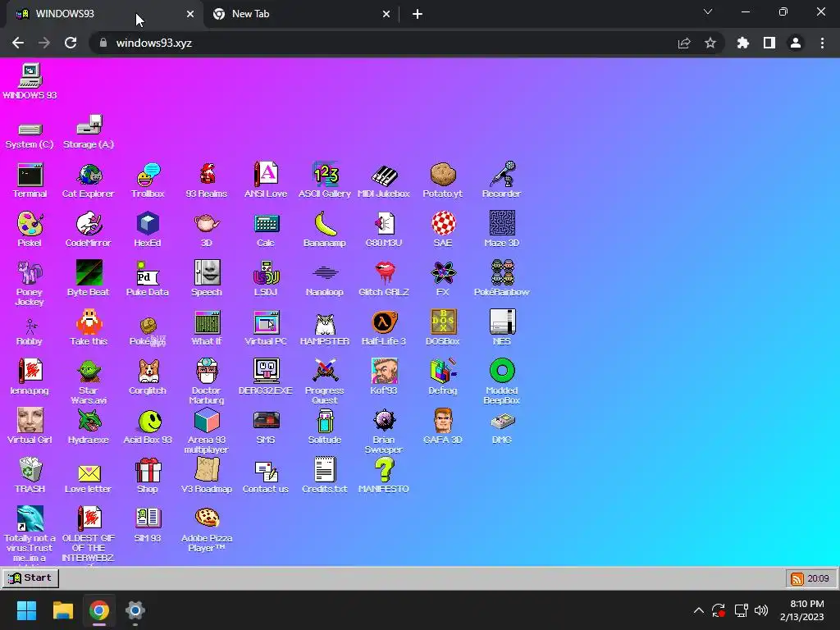
Task: Launch Virtual PC icon
Action: click(266, 328)
